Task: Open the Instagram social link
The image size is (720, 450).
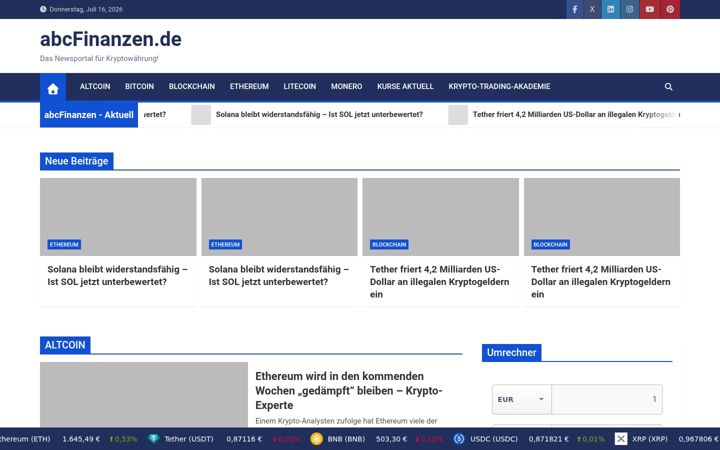Action: 630,9
